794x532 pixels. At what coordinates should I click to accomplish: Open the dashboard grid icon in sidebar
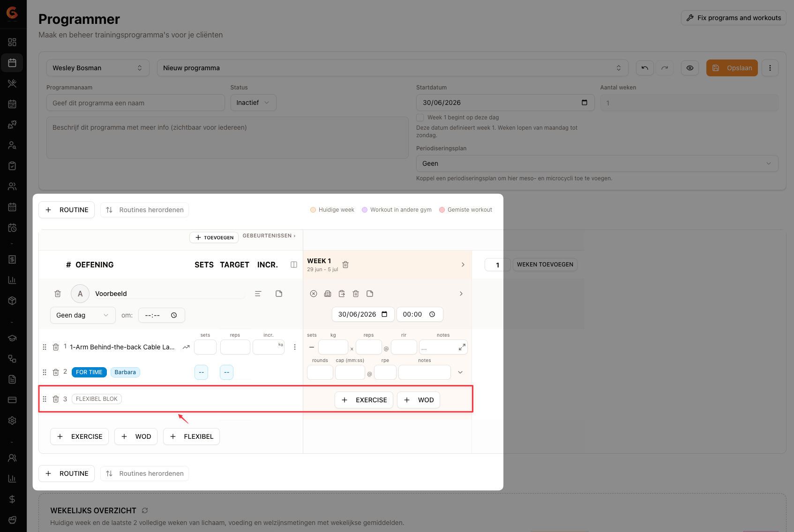click(12, 42)
